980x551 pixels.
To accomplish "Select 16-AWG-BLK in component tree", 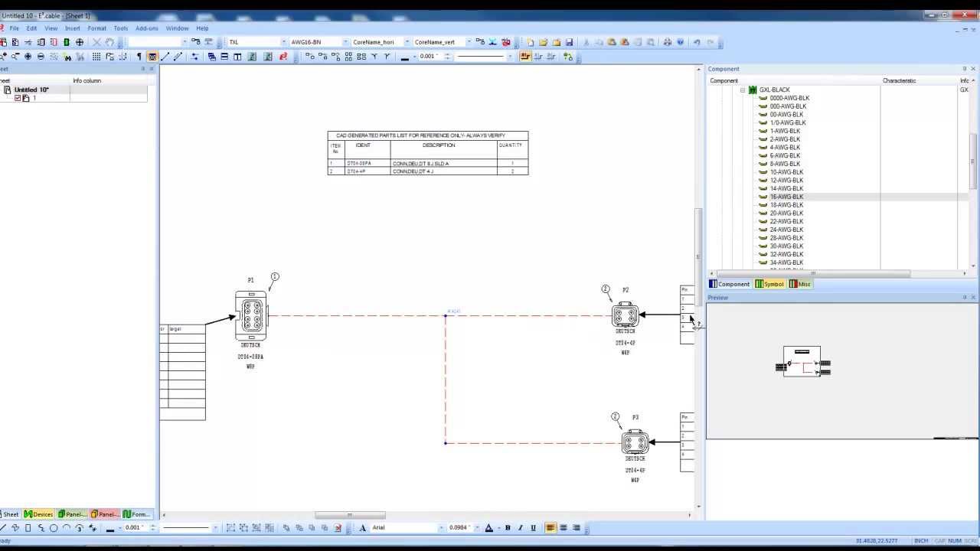I will [x=786, y=197].
